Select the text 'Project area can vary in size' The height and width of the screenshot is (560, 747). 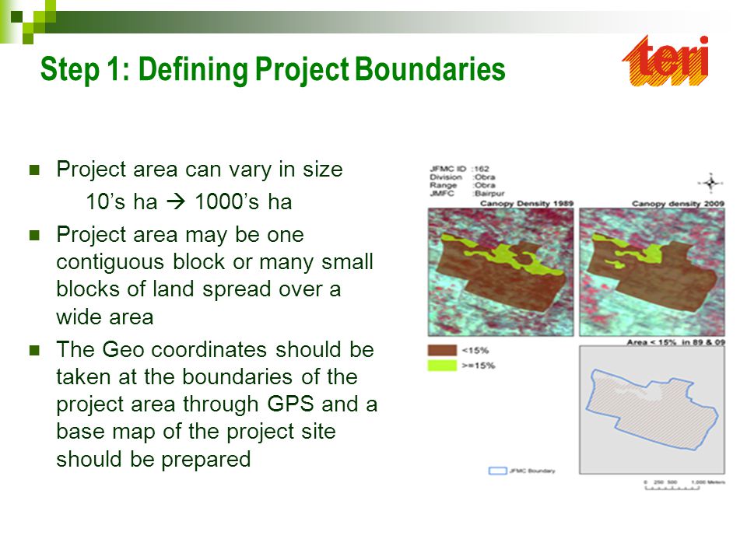pyautogui.click(x=200, y=170)
